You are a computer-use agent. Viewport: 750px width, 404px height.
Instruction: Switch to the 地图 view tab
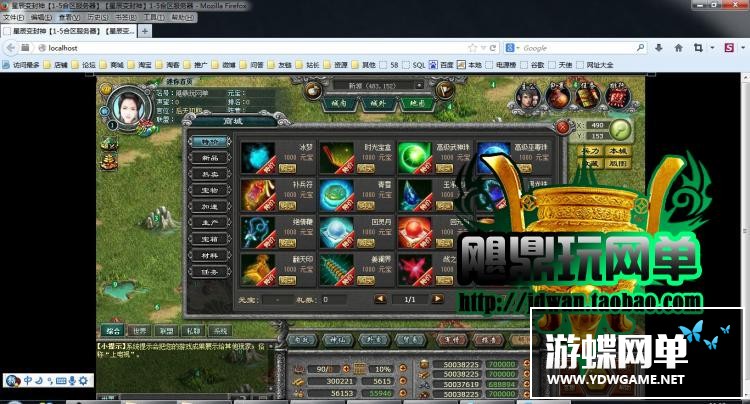coord(417,103)
